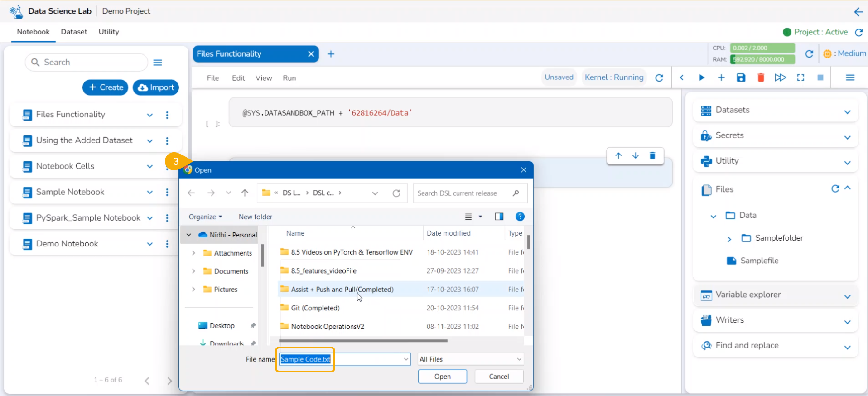Refresh the Files panel list
The height and width of the screenshot is (396, 868).
click(835, 188)
